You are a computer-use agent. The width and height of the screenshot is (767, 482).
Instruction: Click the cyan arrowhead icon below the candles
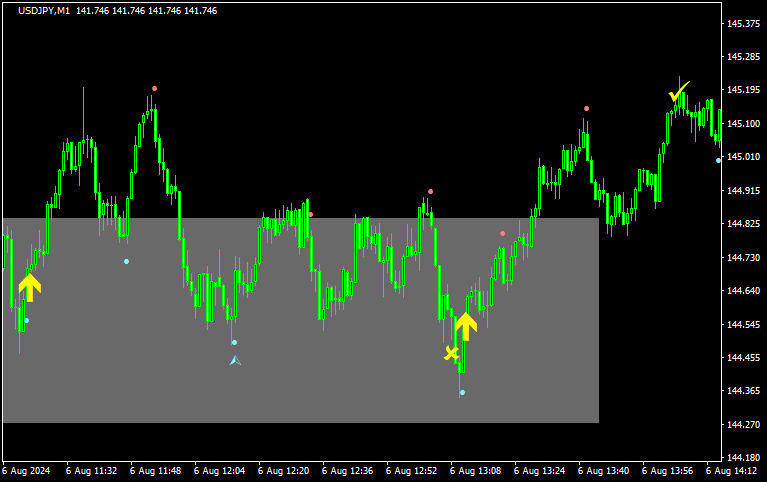(x=235, y=360)
